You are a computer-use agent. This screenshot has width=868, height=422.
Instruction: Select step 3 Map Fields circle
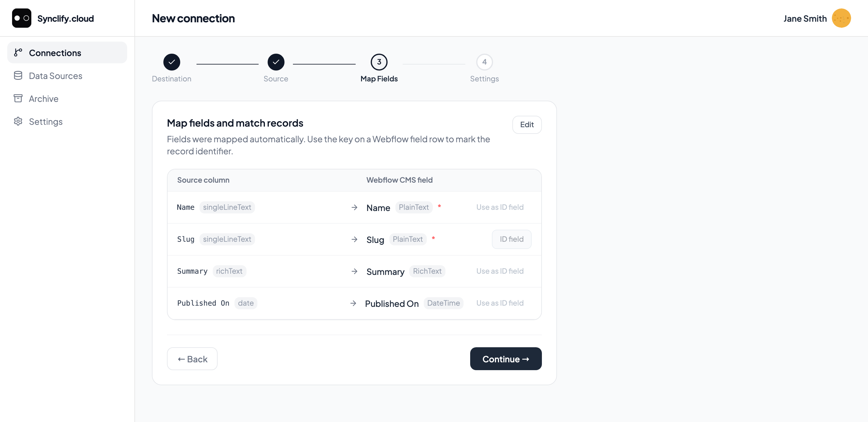(379, 62)
